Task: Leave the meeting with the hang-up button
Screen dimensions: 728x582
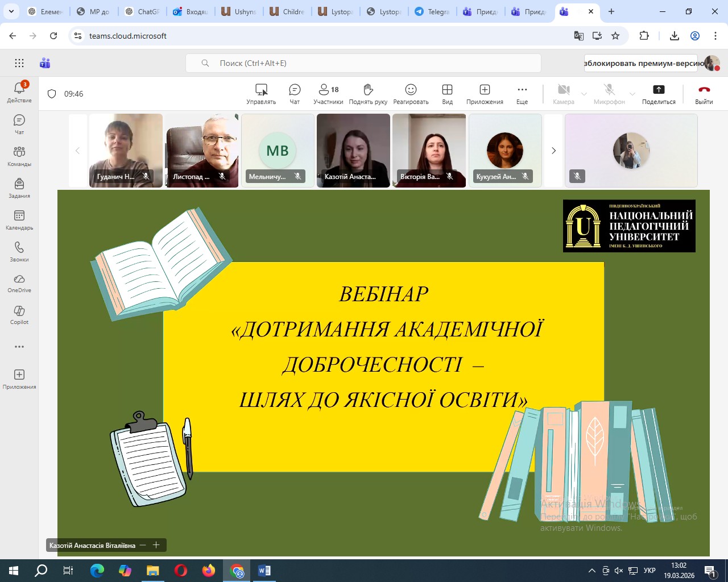Action: tap(704, 94)
